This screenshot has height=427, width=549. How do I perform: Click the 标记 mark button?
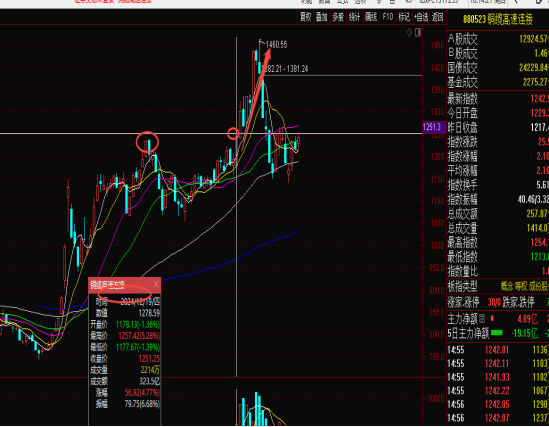[404, 17]
